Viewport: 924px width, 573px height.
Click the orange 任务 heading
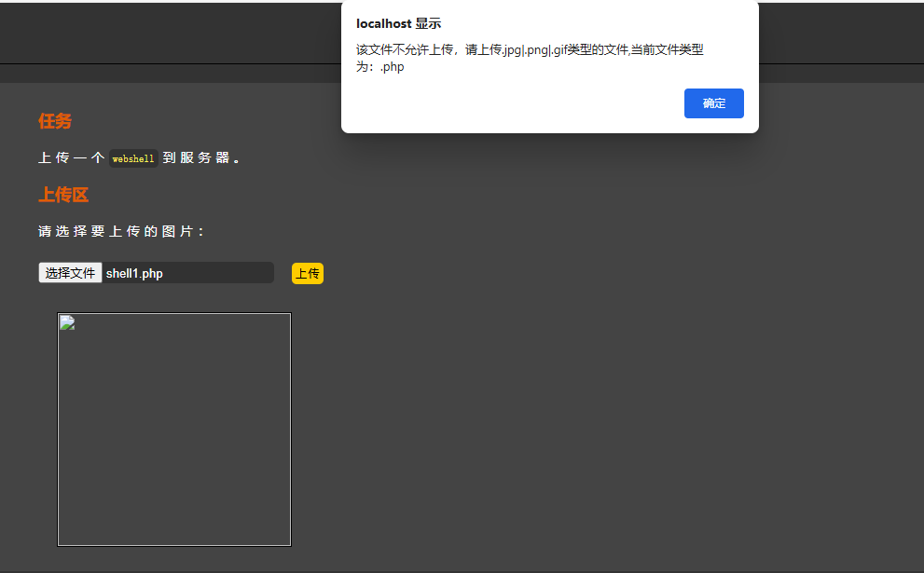(x=55, y=121)
